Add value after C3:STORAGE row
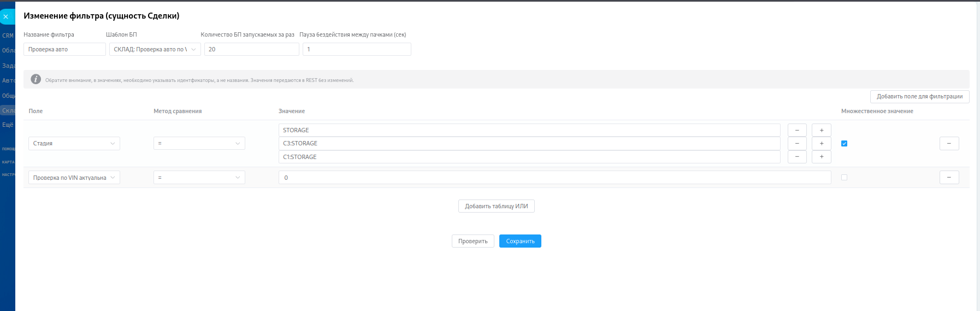Viewport: 980px width, 311px height. (x=822, y=143)
